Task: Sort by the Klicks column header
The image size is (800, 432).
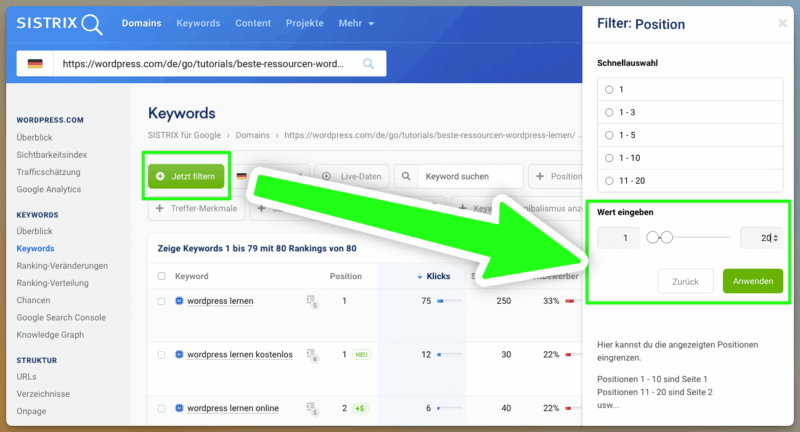Action: pos(433,276)
